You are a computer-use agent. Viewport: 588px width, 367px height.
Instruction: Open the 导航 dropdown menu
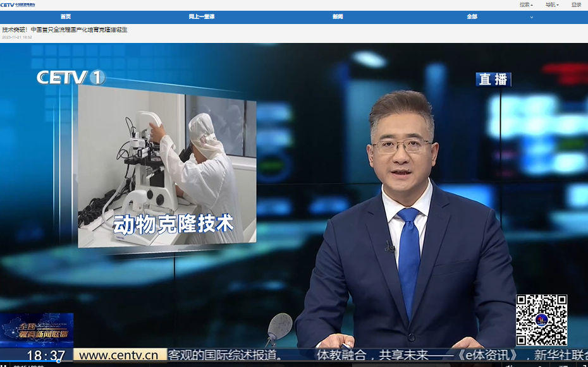click(552, 5)
